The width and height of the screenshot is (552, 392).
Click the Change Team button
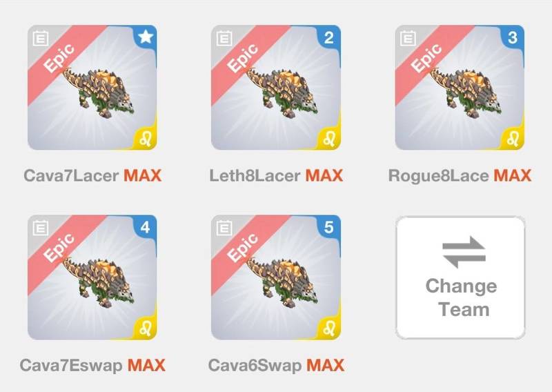460,277
